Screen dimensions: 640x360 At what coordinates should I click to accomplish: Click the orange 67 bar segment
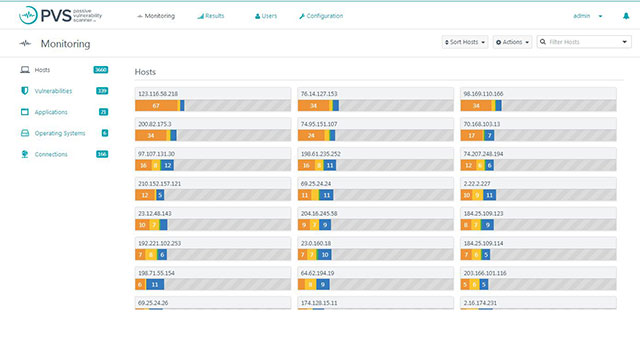pyautogui.click(x=157, y=106)
